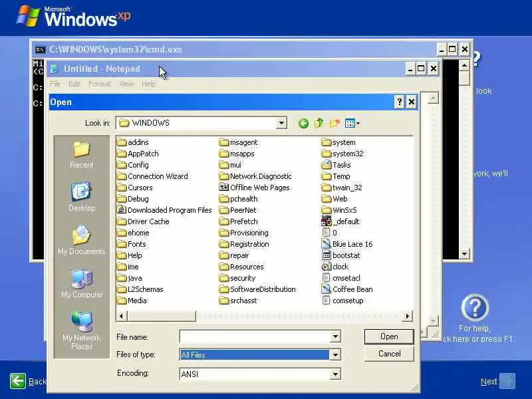532x399 pixels.
Task: Select the cmsetacl file
Action: click(x=340, y=278)
